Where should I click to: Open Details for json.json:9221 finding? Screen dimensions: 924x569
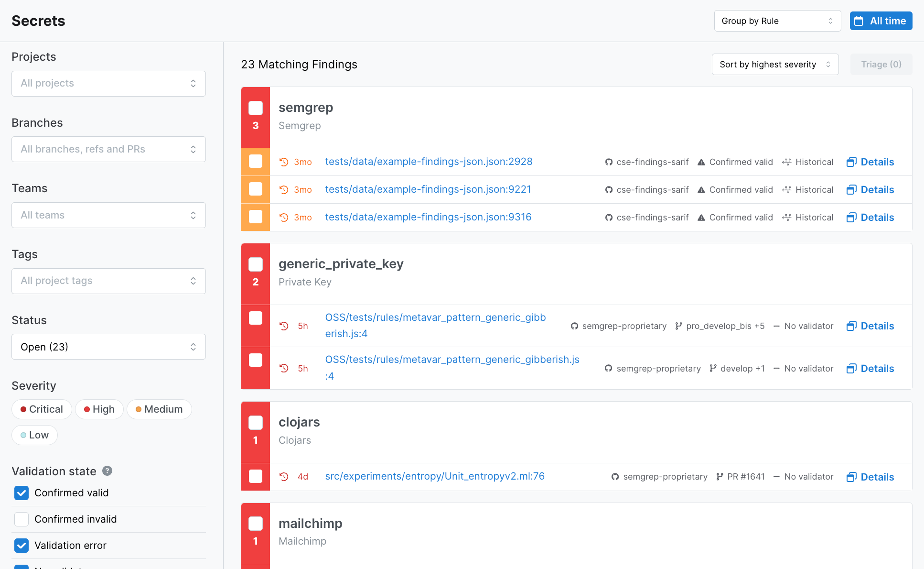(x=870, y=190)
